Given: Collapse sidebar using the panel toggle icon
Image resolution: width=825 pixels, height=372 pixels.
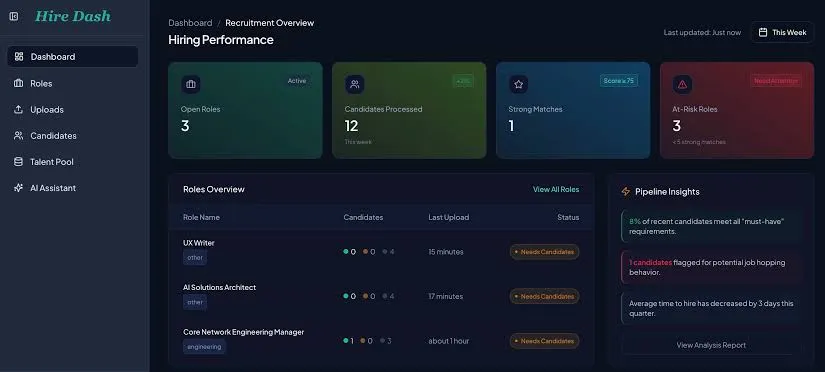Looking at the screenshot, I should click(x=14, y=17).
